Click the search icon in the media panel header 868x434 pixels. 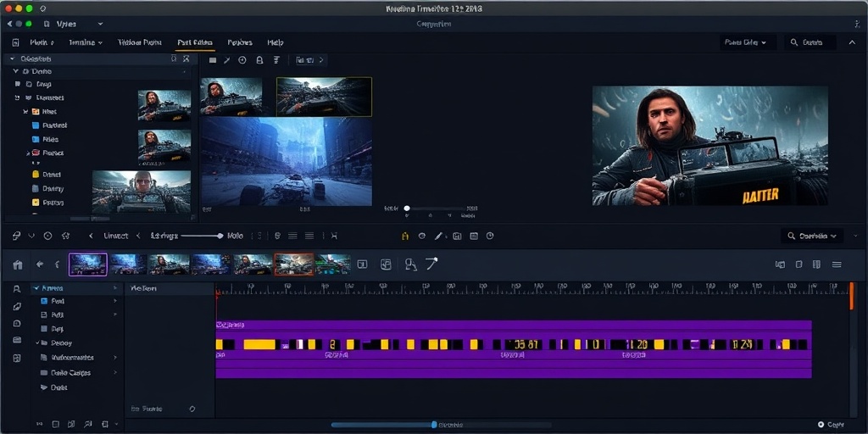click(174, 58)
